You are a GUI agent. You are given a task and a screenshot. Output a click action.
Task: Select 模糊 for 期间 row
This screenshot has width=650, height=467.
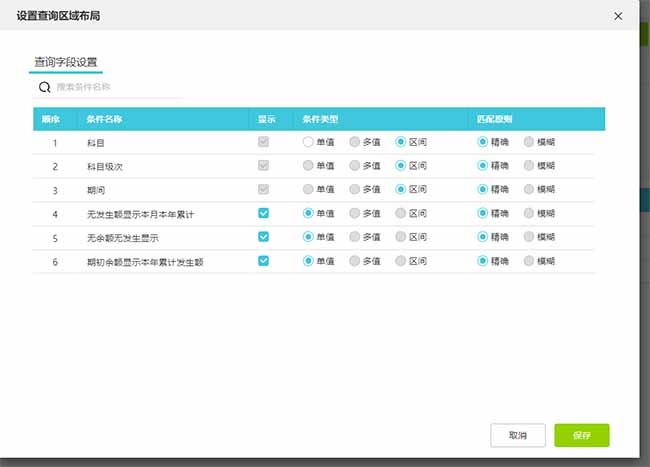point(529,189)
